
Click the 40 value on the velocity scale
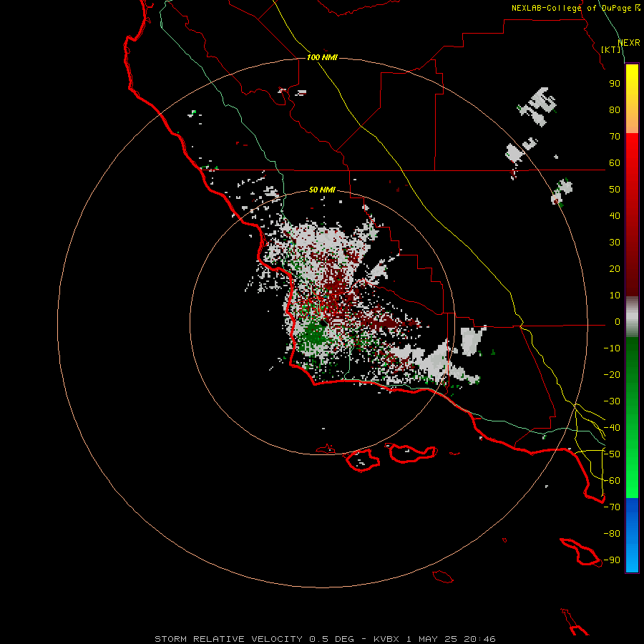[x=615, y=216]
